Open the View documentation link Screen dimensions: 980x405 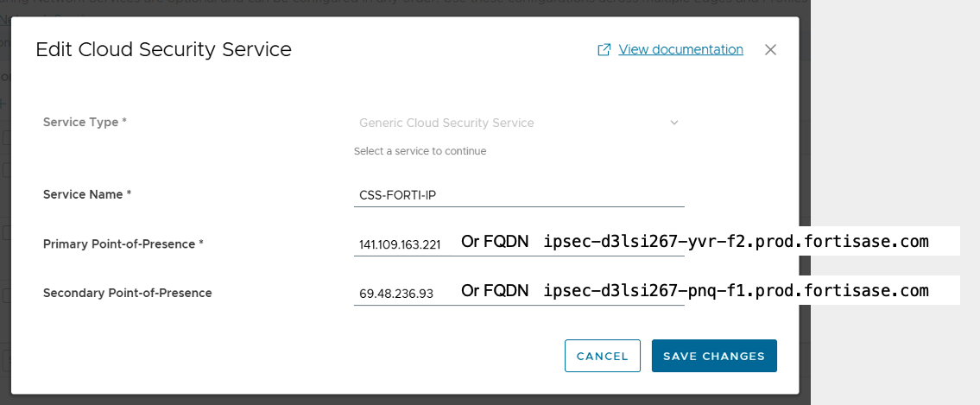680,49
